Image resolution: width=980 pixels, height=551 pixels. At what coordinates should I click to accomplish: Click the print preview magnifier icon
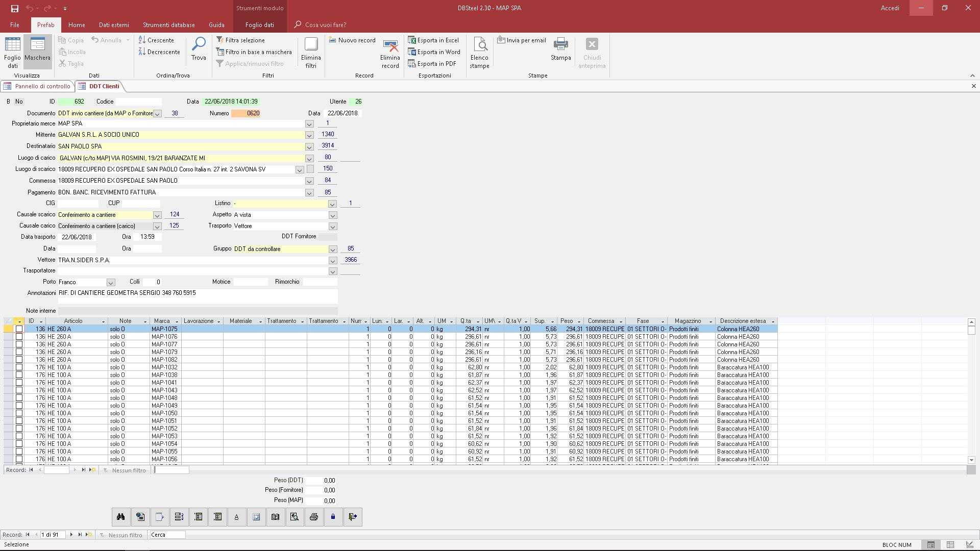(295, 517)
